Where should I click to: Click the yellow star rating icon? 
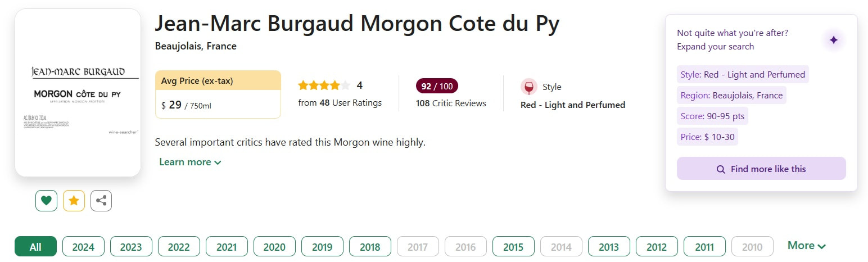pos(74,201)
